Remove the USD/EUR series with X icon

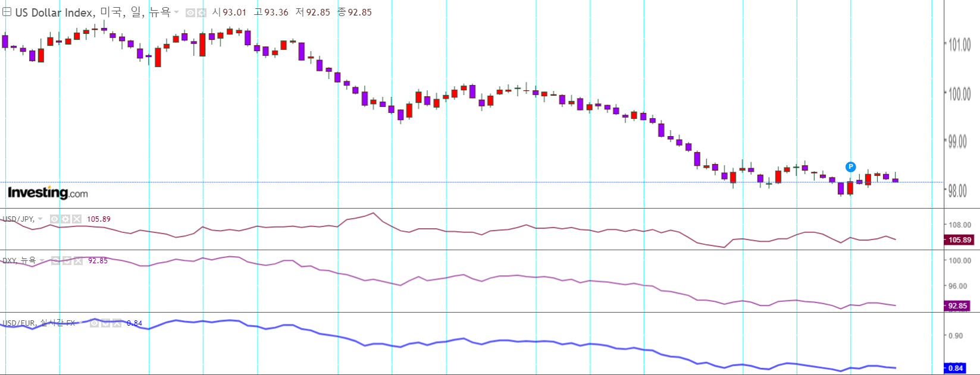117,323
